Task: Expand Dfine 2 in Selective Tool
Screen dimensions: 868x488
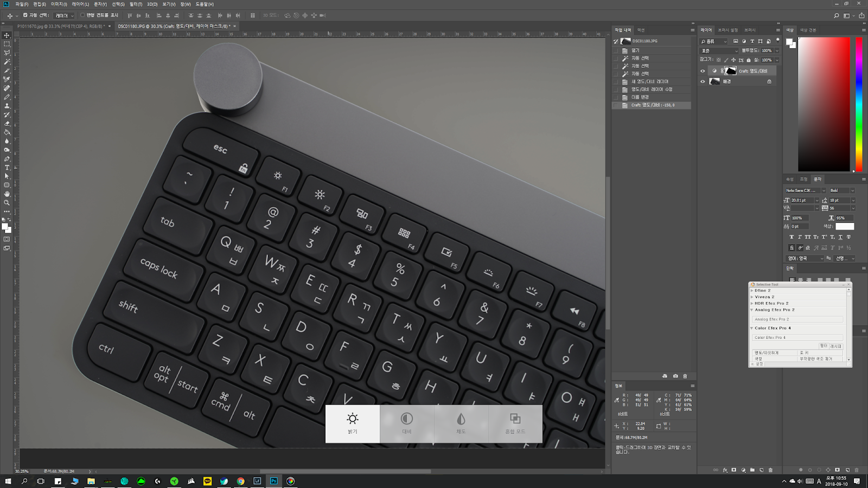Action: coord(752,291)
